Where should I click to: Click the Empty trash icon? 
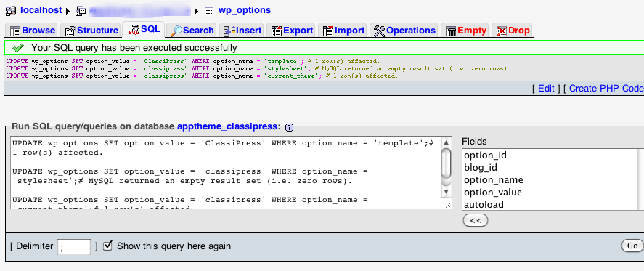(451, 31)
